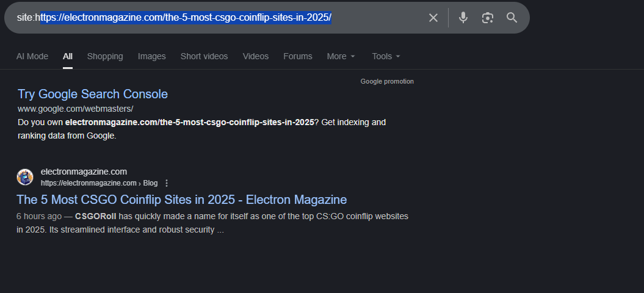
Task: Expand the More dropdown menu
Action: coord(341,56)
